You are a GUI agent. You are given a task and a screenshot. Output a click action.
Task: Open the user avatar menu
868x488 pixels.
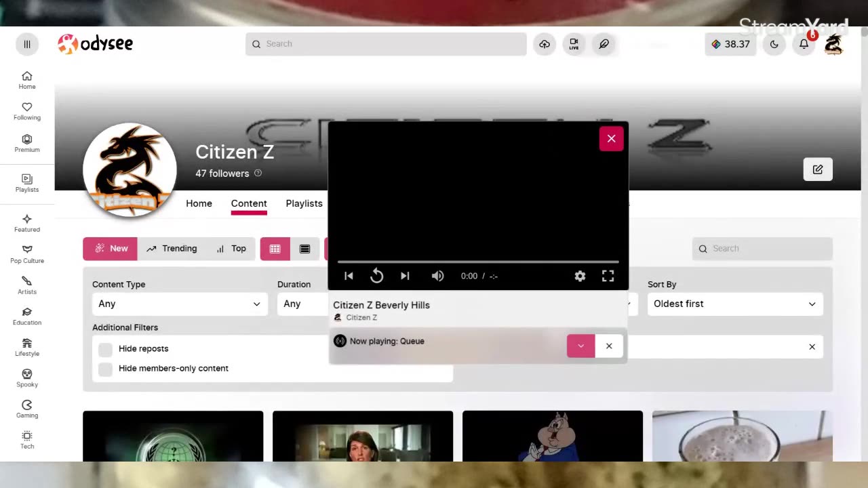(833, 44)
